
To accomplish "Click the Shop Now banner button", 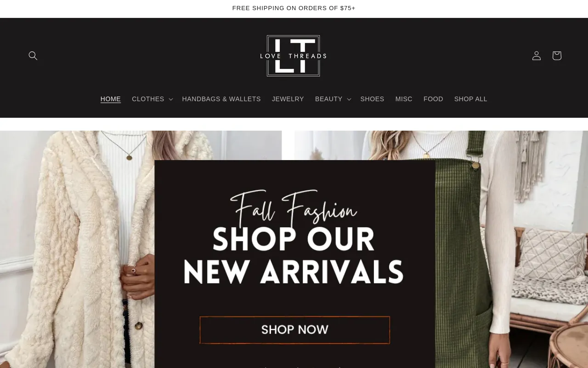I will tap(295, 330).
